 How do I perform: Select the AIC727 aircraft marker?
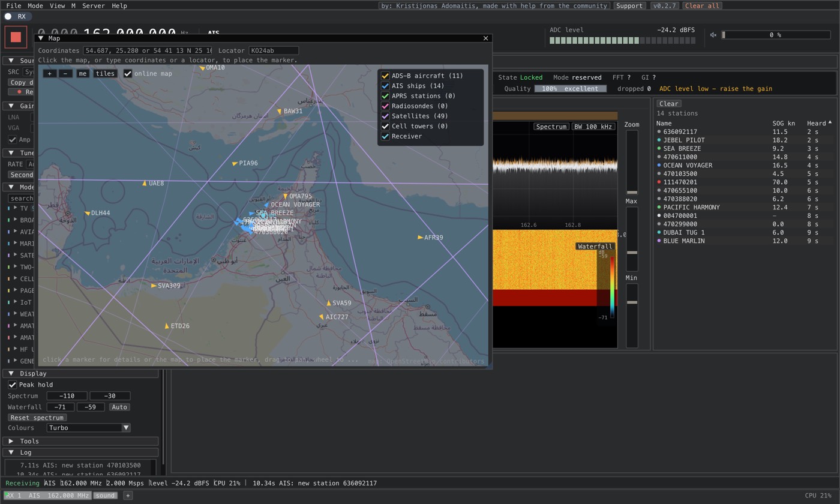coord(322,317)
